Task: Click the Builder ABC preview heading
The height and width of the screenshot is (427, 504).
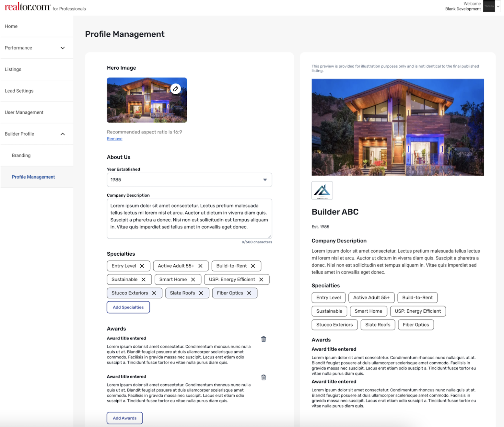Action: pyautogui.click(x=335, y=212)
